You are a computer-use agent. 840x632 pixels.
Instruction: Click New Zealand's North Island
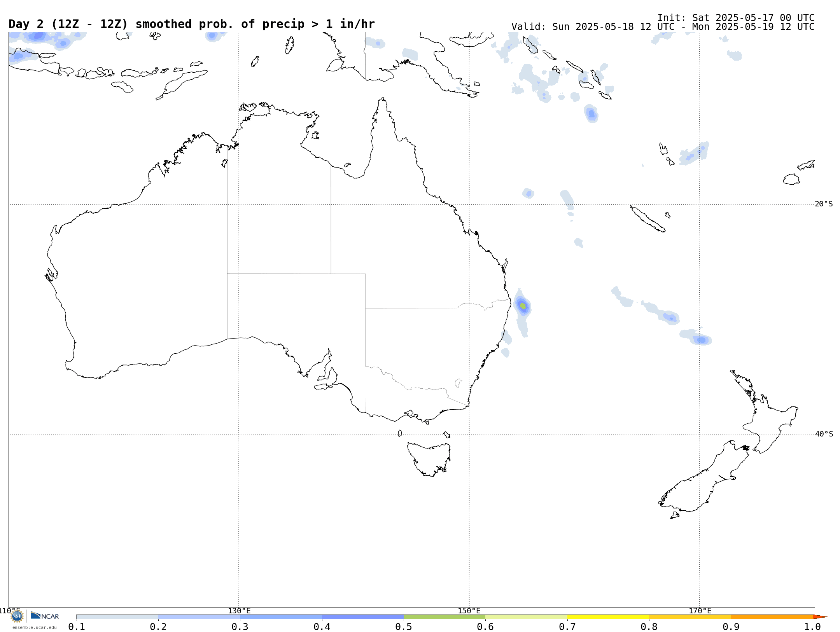(x=764, y=412)
